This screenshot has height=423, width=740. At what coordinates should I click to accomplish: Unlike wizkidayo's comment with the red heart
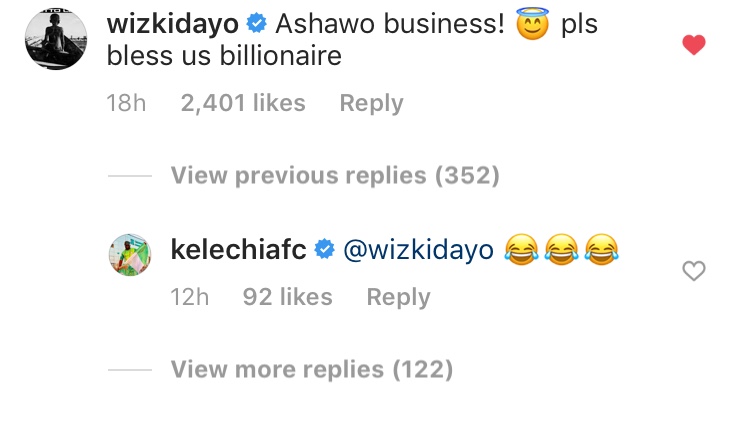pos(693,45)
